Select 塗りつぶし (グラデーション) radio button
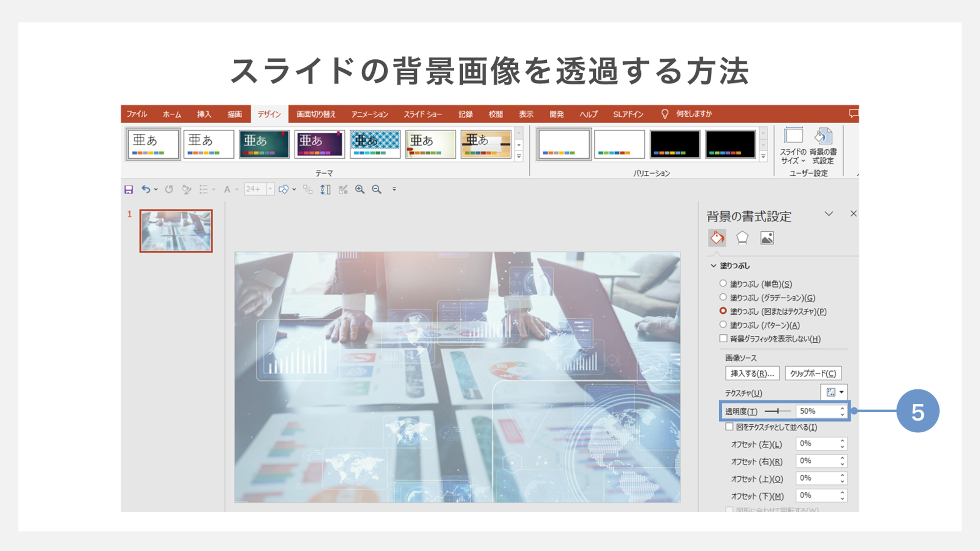This screenshot has width=980, height=551. [x=722, y=297]
